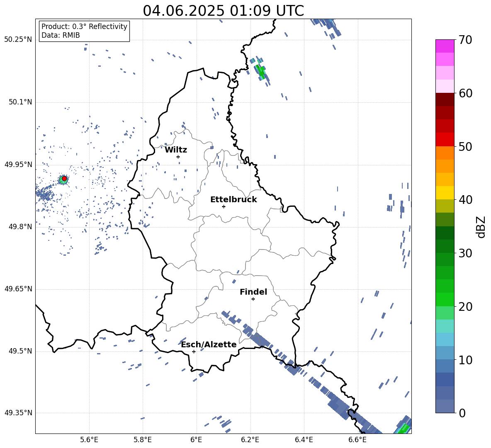This screenshot has width=491, height=448.
Task: Pick the magenta top colorbar segment
Action: (x=445, y=46)
